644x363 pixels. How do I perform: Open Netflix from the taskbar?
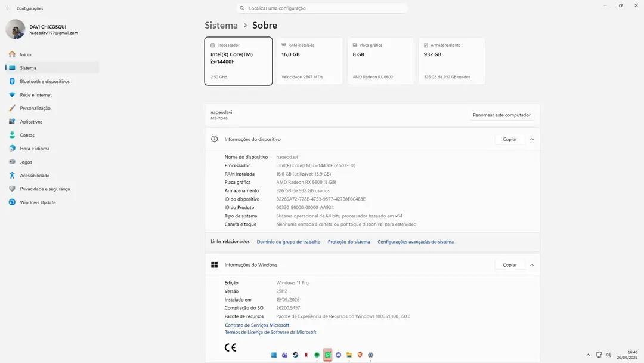coord(306,355)
